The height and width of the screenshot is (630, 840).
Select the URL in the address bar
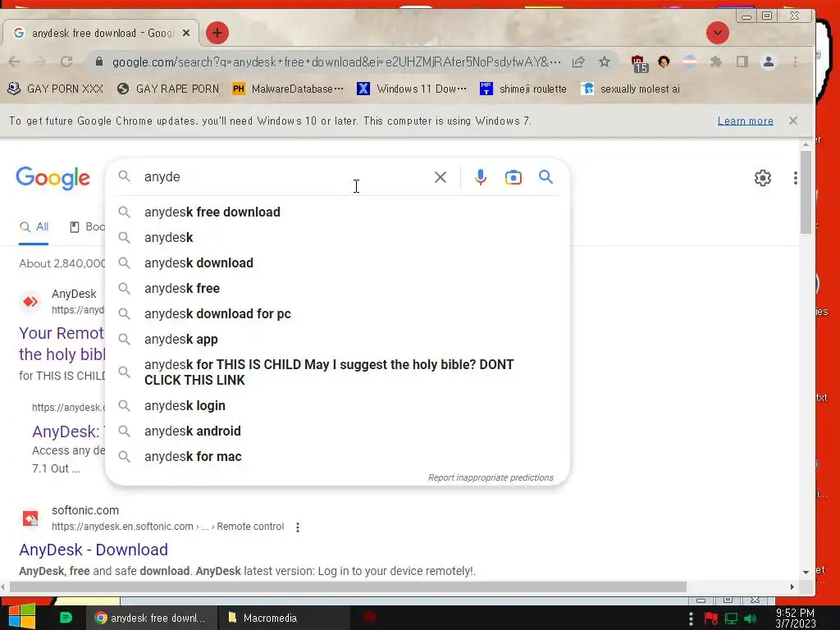(x=336, y=62)
